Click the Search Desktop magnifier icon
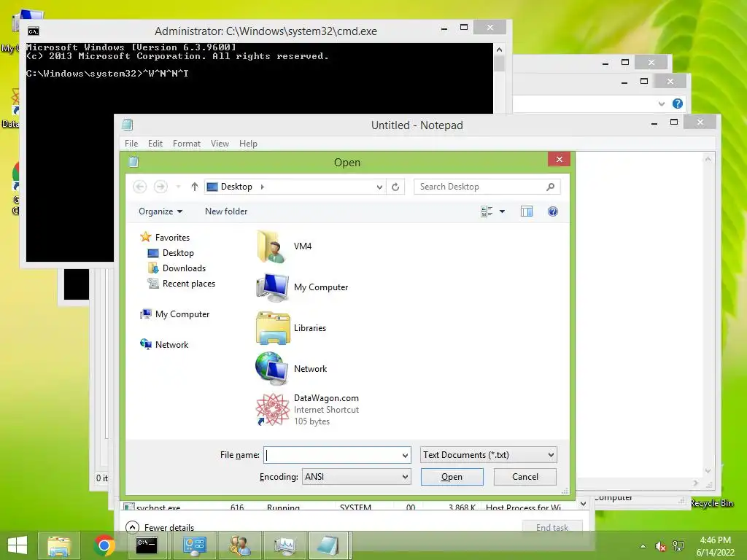The image size is (747, 560). 550,187
